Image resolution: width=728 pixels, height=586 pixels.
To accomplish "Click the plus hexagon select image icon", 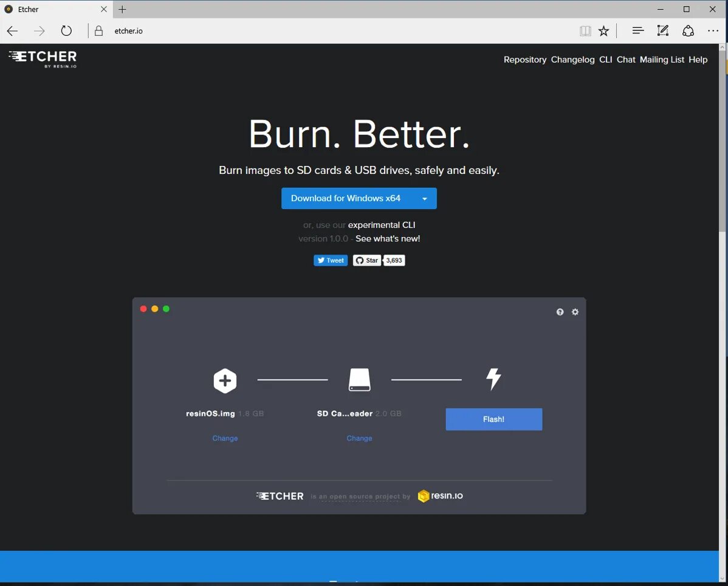I will (225, 381).
